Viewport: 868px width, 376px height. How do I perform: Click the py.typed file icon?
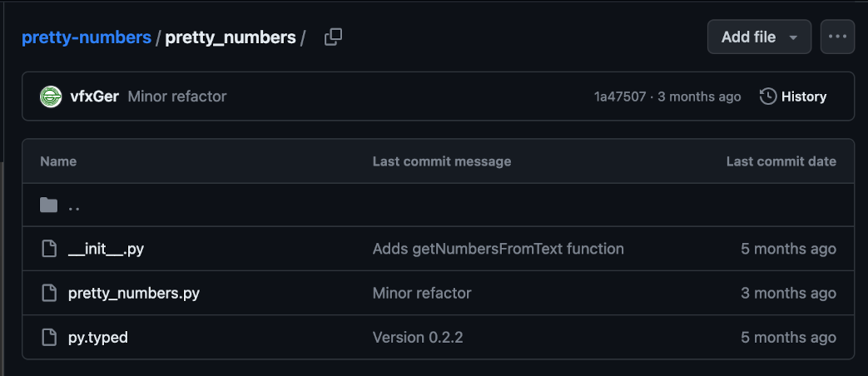point(49,337)
